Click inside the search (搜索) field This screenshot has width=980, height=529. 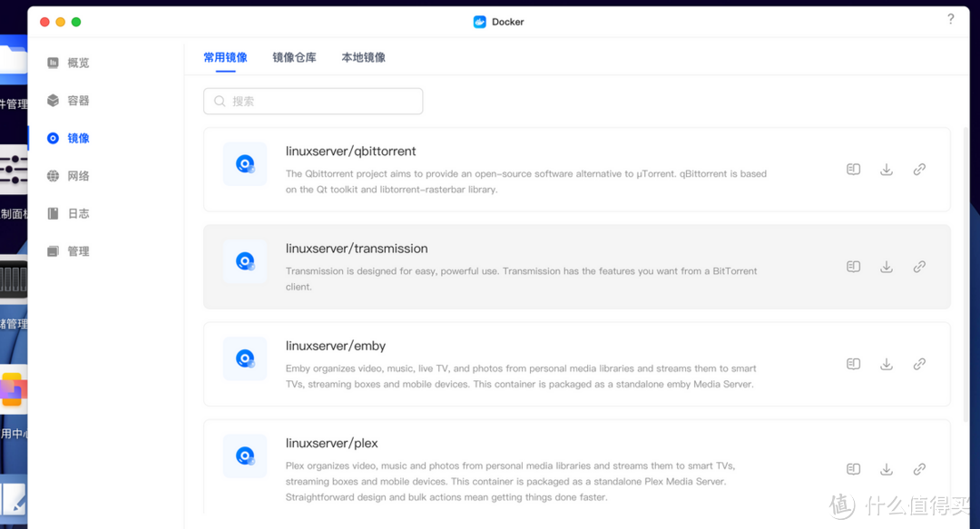point(312,101)
